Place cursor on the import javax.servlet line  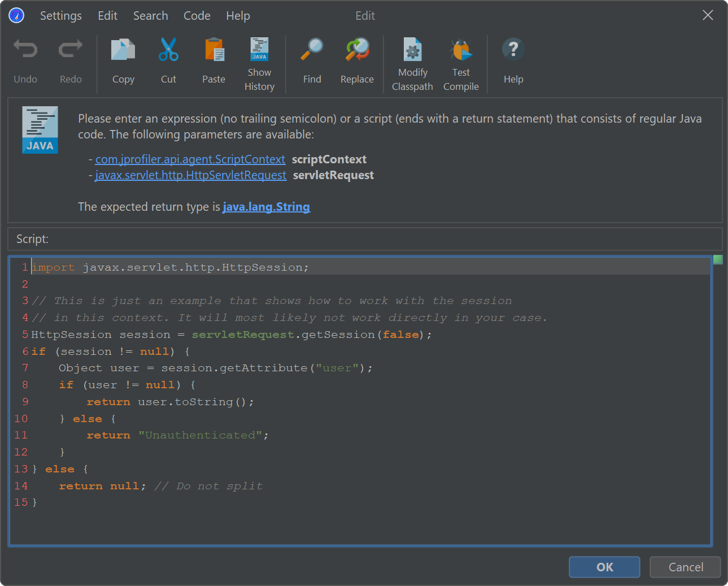(170, 267)
